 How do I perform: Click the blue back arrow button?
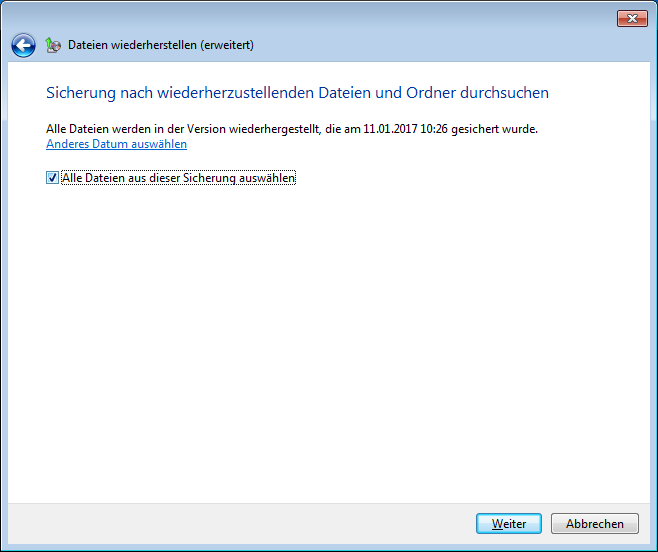point(23,45)
